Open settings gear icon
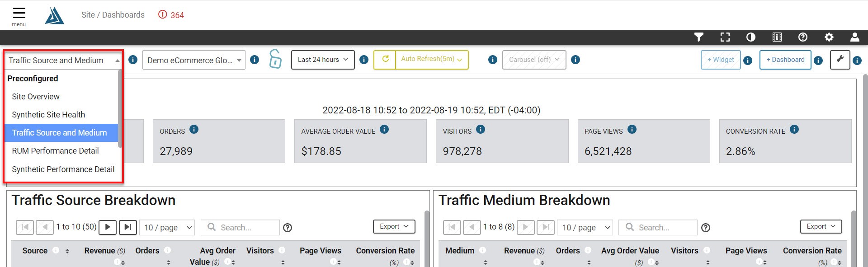Viewport: 868px width, 267px height. pos(829,37)
